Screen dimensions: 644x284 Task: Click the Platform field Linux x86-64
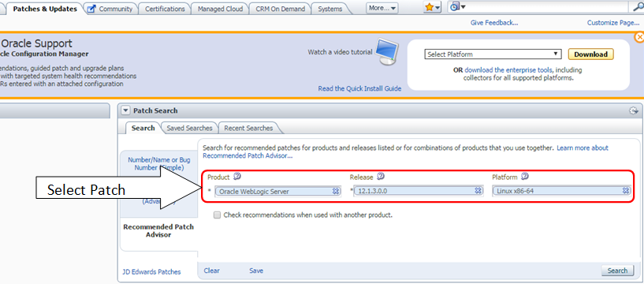pyautogui.click(x=561, y=191)
